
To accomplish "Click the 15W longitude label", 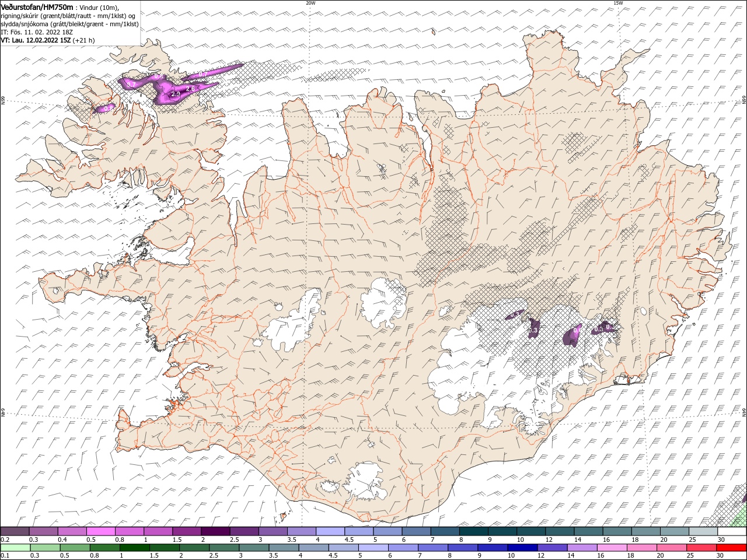I will point(618,3).
